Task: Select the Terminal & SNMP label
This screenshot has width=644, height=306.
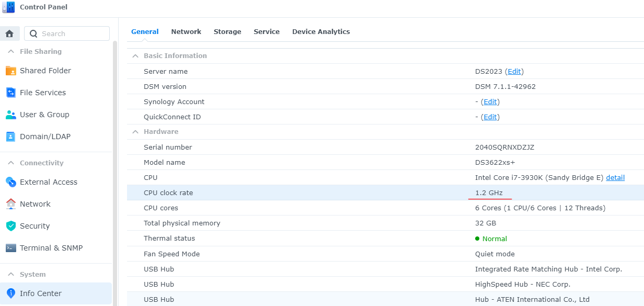Action: tap(51, 248)
